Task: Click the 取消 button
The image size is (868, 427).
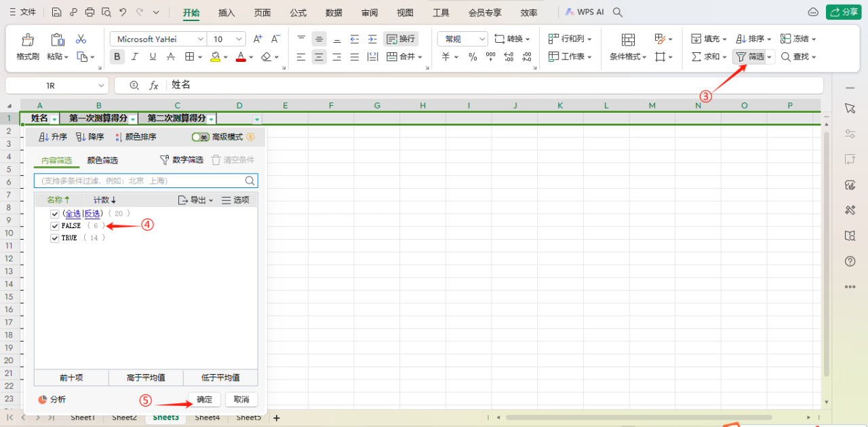Action: 241,400
